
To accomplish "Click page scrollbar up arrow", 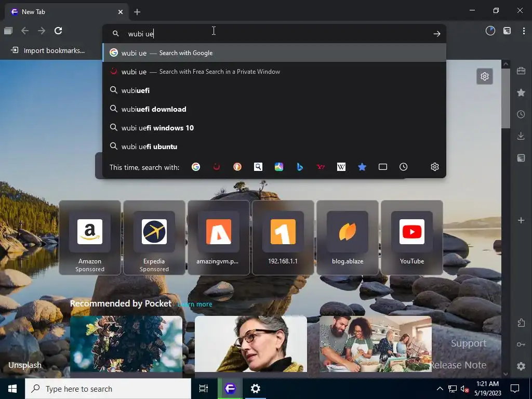I will (x=506, y=64).
